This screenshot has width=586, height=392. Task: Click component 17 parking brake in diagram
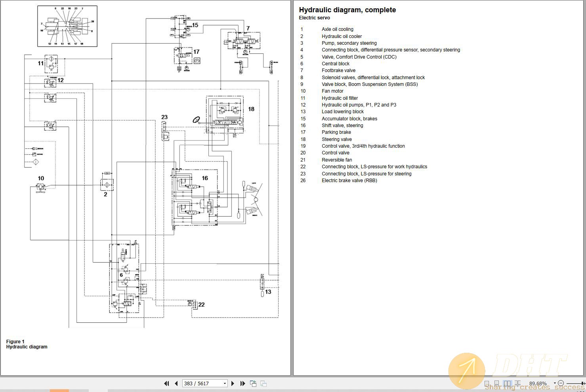tap(183, 55)
